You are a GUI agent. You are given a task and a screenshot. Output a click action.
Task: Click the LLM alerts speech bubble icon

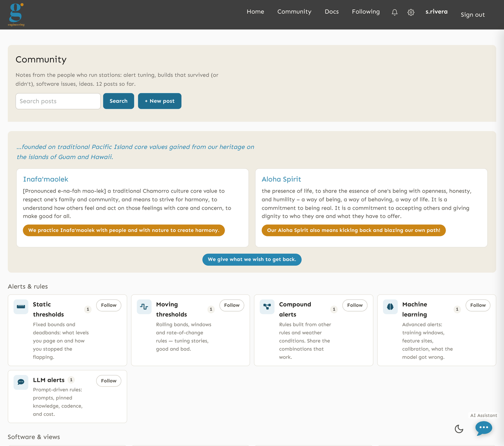21,382
